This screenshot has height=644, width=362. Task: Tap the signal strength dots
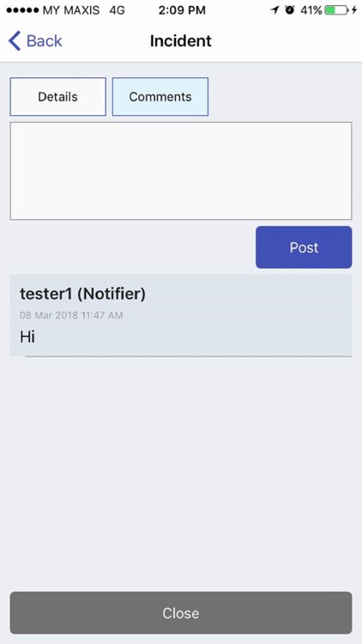23,10
